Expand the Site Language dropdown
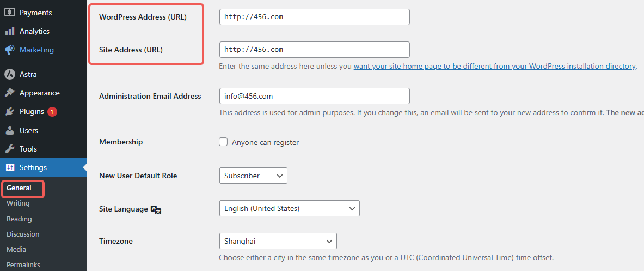Screen dimensions: 644x271 point(289,208)
